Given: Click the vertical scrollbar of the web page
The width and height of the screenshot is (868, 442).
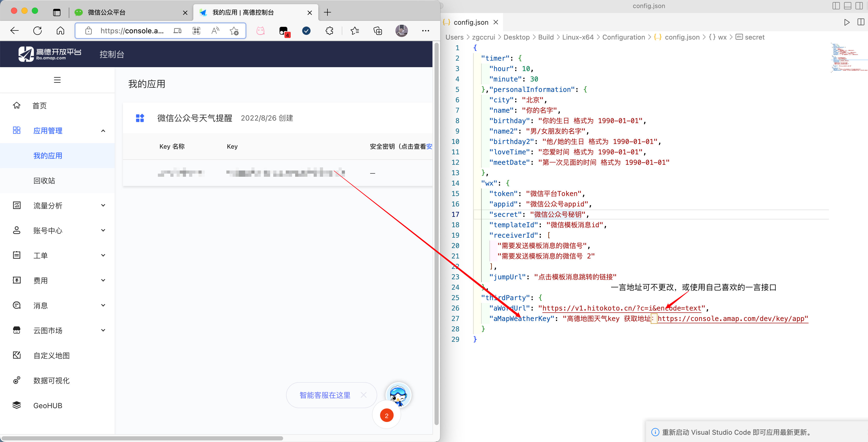Looking at the screenshot, I should [437, 234].
